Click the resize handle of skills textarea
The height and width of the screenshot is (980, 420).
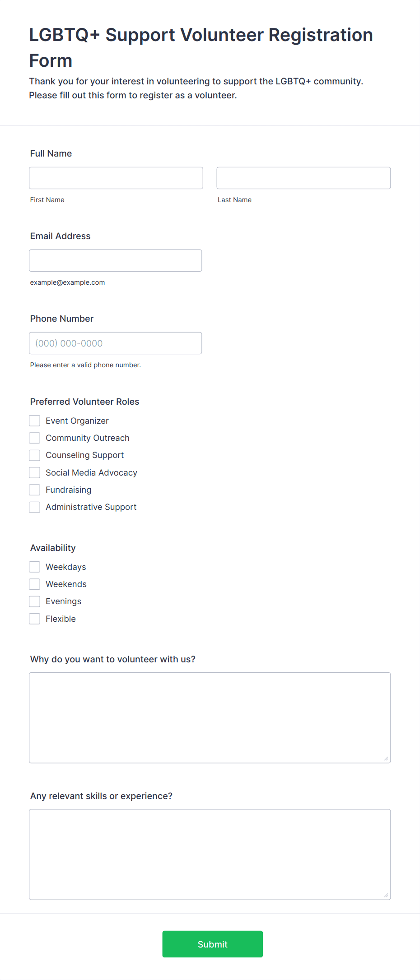[386, 895]
